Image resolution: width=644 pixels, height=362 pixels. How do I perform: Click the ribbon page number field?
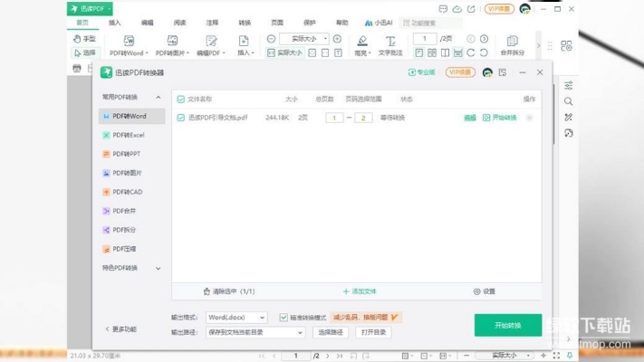425,39
